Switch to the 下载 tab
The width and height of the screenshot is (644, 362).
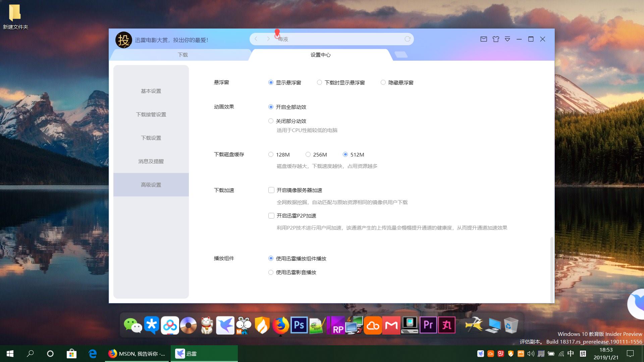[182, 55]
